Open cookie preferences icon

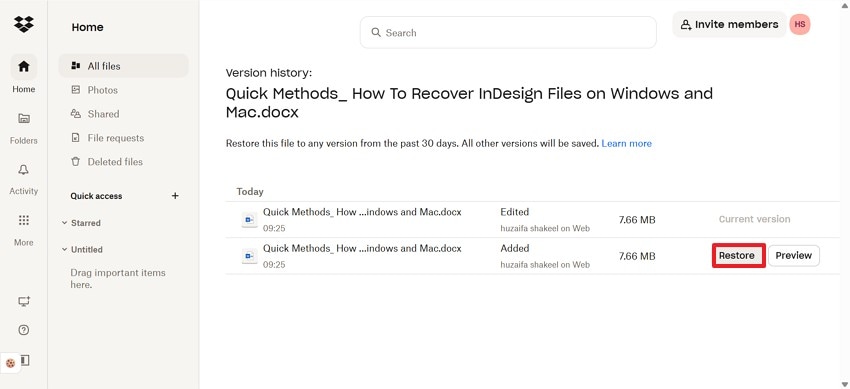click(x=10, y=364)
